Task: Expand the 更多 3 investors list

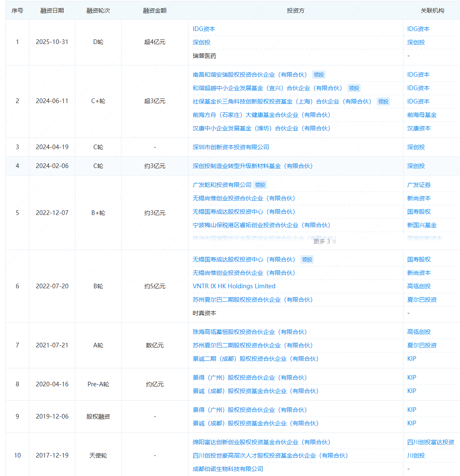Action: point(325,241)
